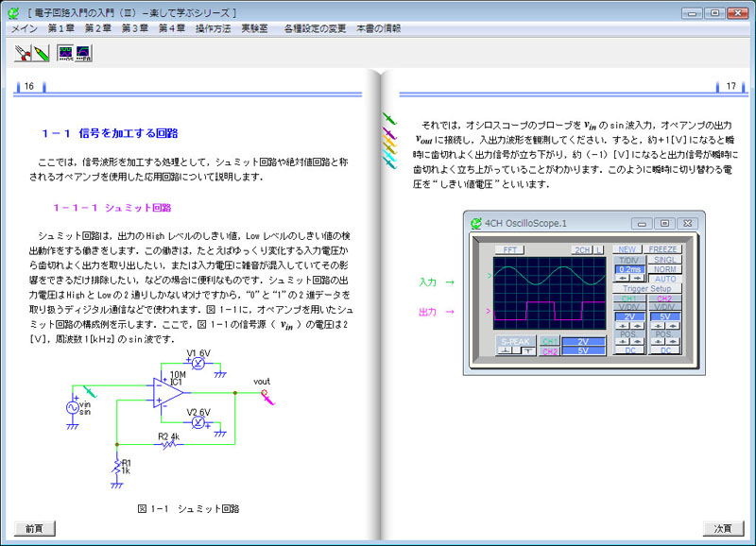Increase CH1 V/DIV with right arrow

[x=637, y=326]
